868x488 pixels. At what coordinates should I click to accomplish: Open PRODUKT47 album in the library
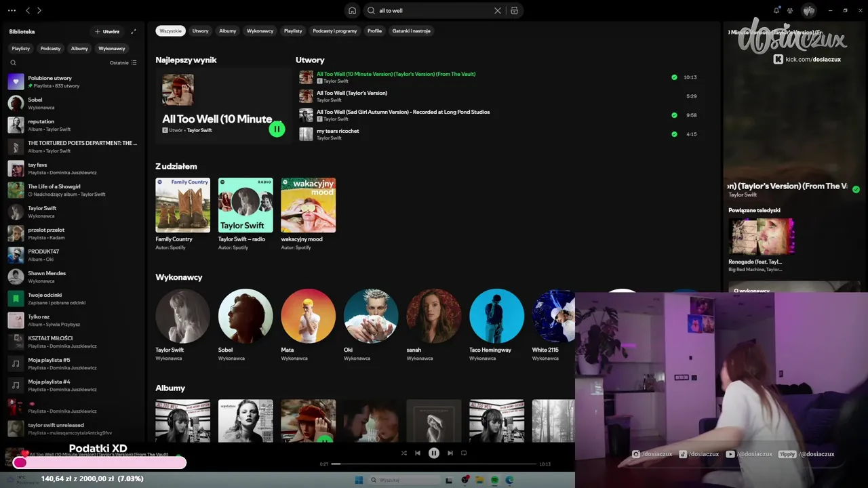pos(73,255)
